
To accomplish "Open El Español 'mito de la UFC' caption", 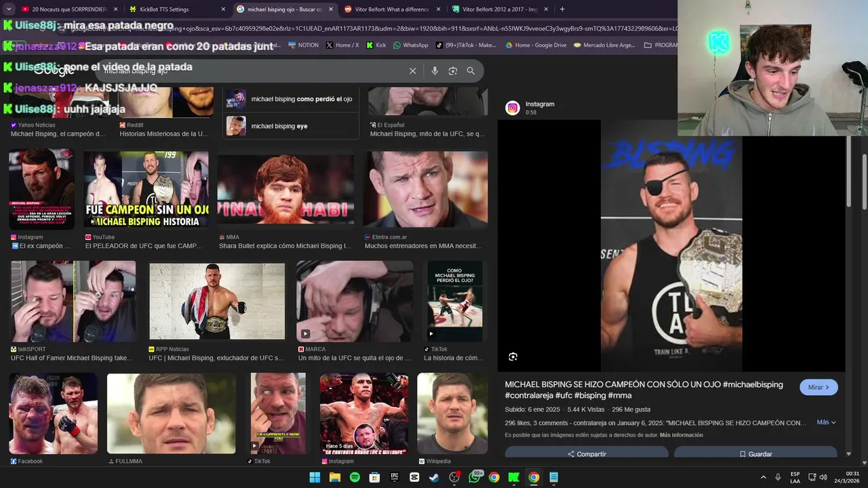I will coord(427,134).
